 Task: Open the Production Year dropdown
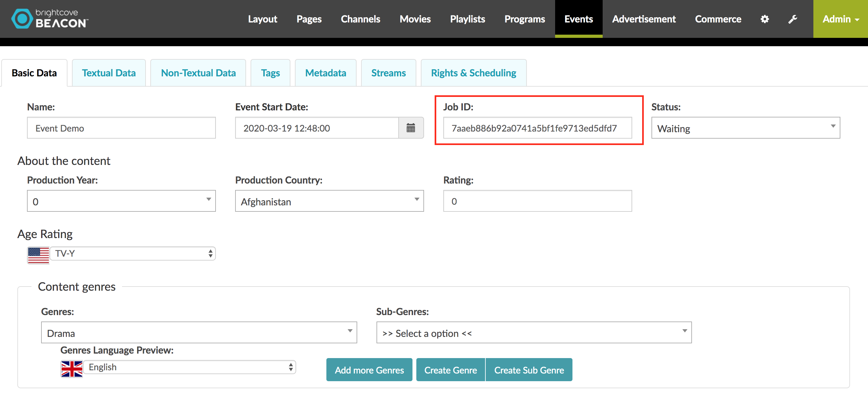pos(121,201)
